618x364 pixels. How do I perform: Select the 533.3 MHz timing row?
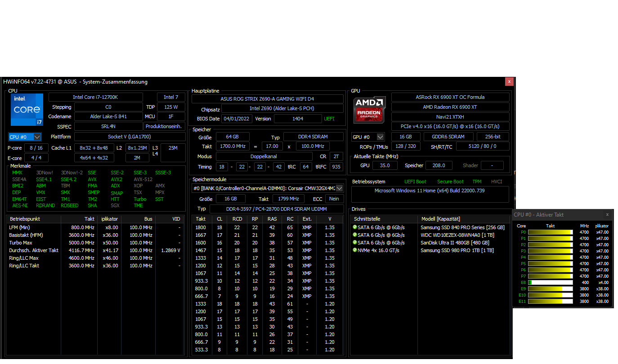(x=268, y=350)
